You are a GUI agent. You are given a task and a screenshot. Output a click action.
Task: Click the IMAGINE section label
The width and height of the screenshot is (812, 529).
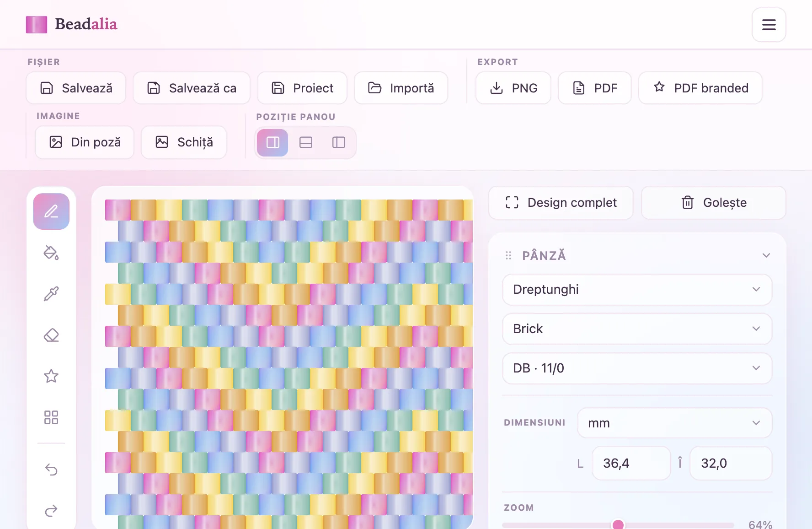[58, 116]
